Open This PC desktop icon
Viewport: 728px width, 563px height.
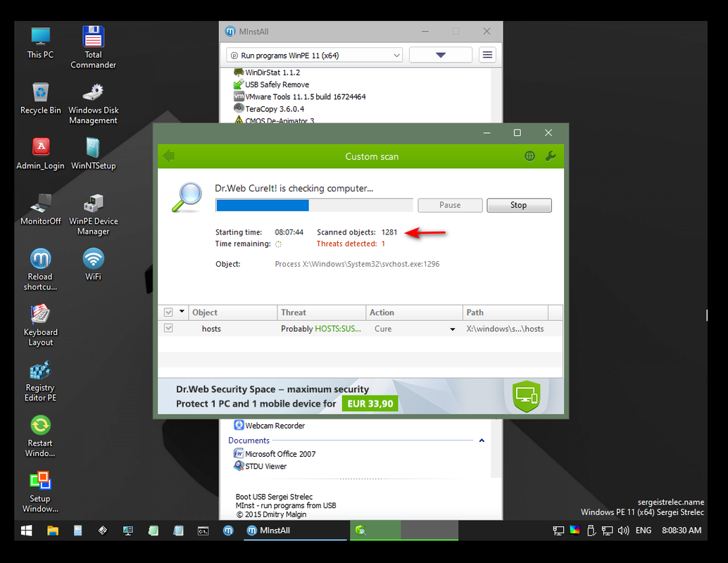click(x=40, y=43)
